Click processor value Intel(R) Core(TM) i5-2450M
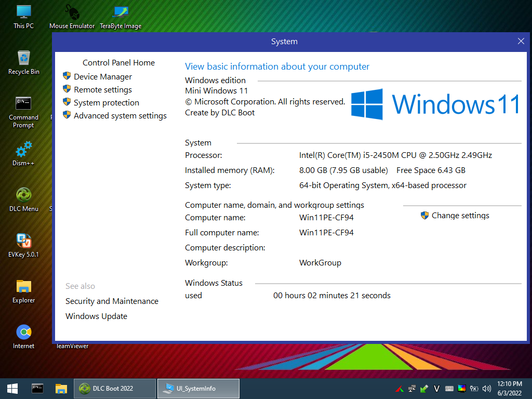532x399 pixels. (395, 155)
